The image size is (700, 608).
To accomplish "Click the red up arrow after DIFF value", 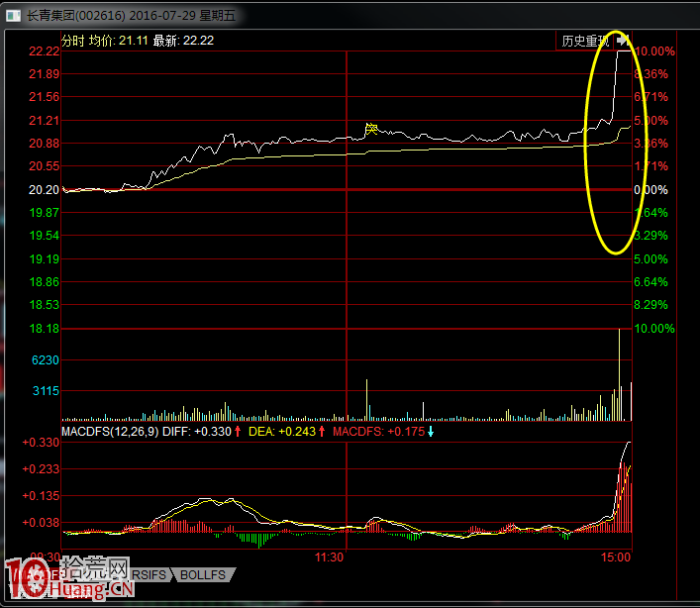I will tap(238, 431).
